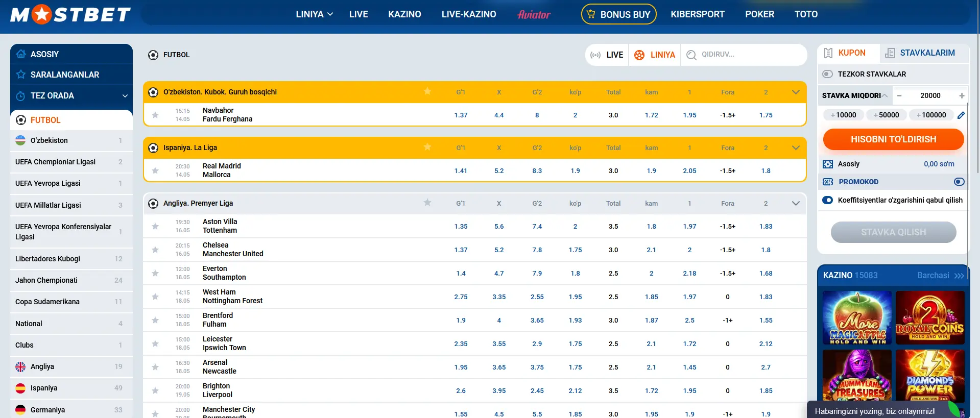Image resolution: width=980 pixels, height=418 pixels.
Task: Switch to the Liniya events tab
Action: point(655,55)
